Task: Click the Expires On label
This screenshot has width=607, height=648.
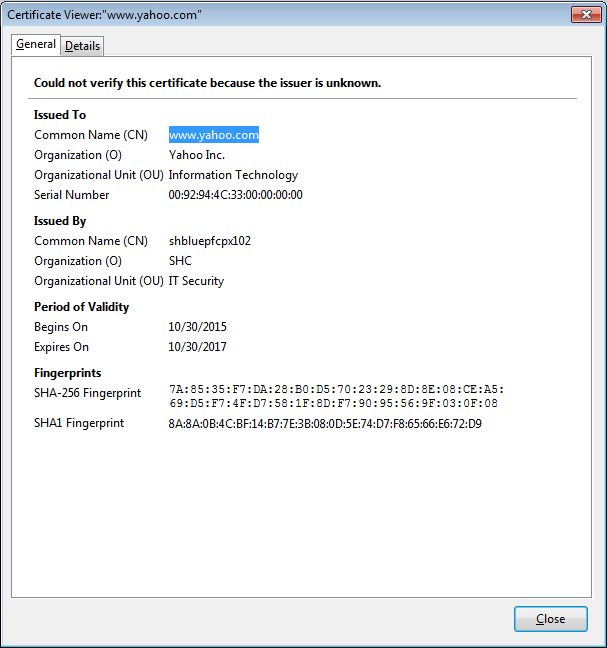Action: 61,347
